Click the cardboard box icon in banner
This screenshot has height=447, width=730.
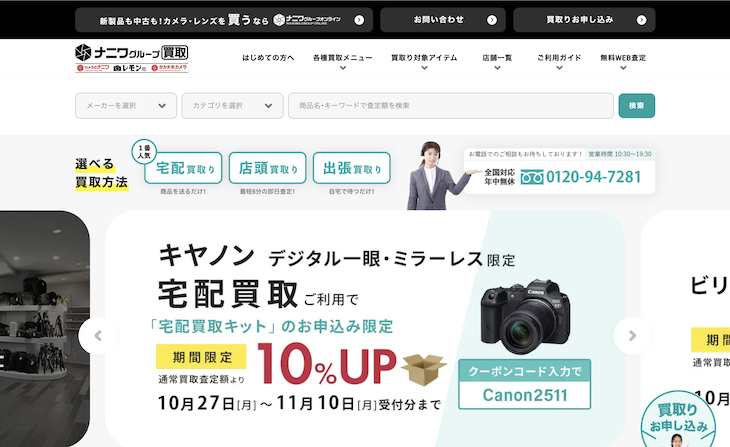424,370
